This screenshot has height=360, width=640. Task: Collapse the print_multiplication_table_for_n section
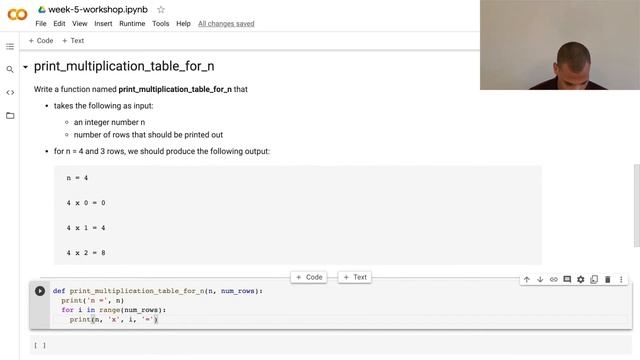tap(25, 67)
